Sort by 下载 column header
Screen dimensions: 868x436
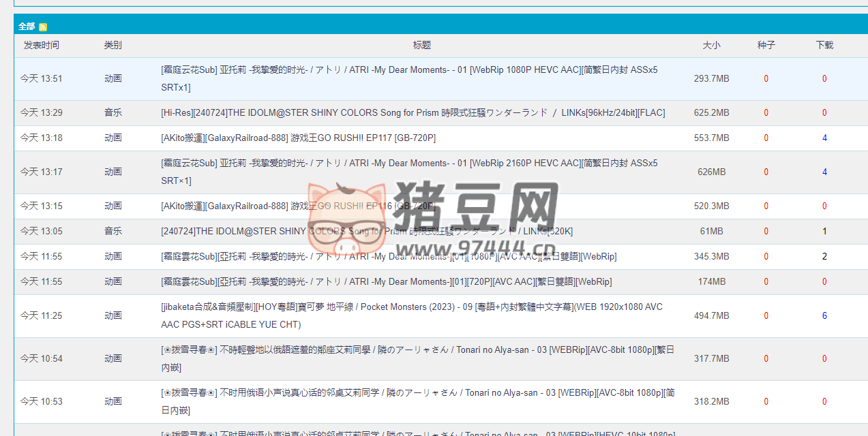click(x=824, y=44)
